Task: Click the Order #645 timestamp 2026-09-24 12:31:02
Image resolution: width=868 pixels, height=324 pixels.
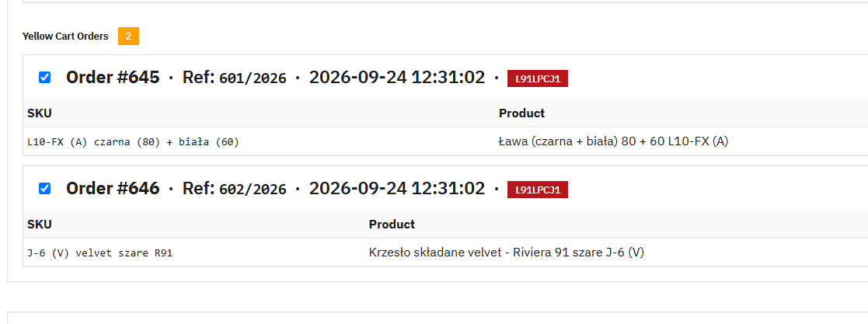Action: tap(397, 78)
